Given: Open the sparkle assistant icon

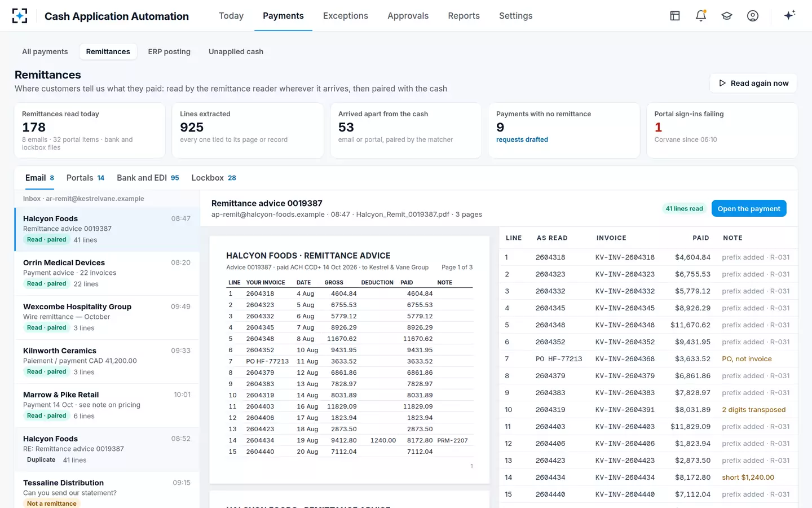Looking at the screenshot, I should 789,15.
